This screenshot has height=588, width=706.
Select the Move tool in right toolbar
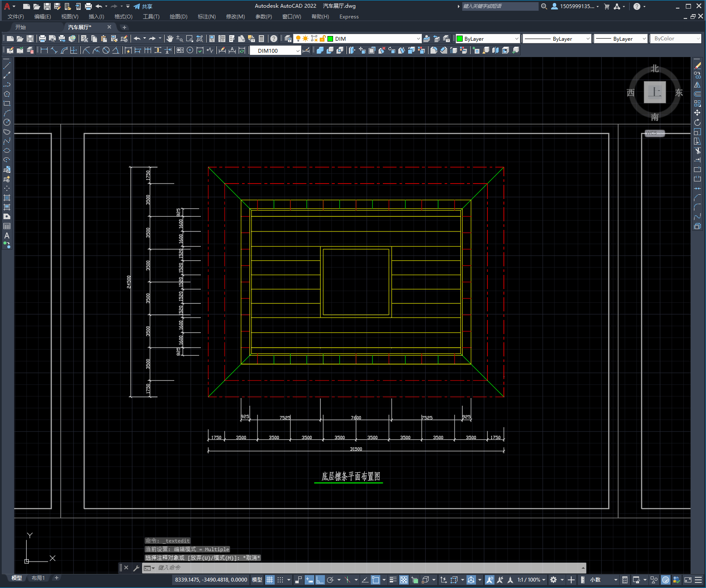pyautogui.click(x=697, y=113)
